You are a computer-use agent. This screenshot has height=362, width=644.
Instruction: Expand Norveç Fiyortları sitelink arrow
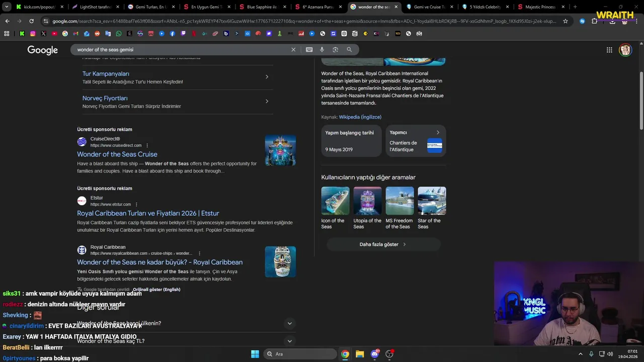tap(267, 101)
